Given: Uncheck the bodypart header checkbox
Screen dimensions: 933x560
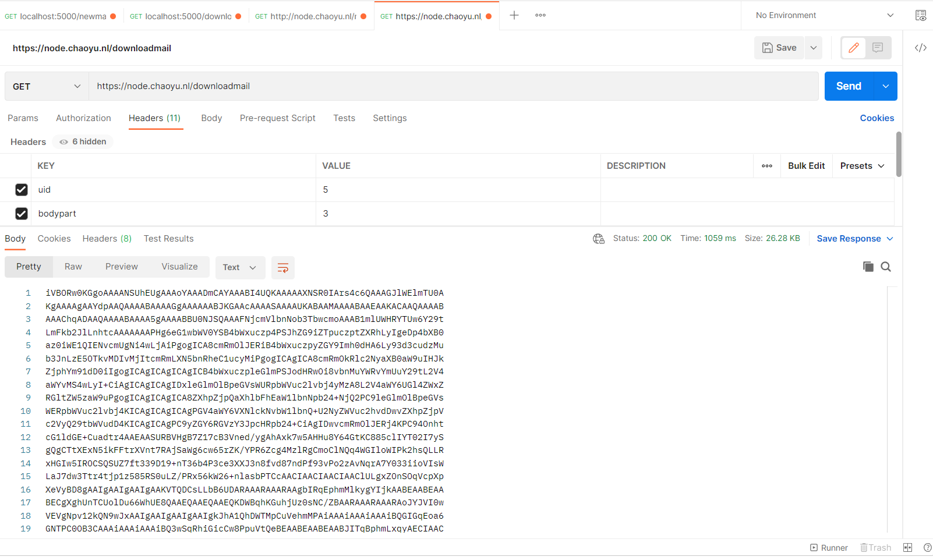Looking at the screenshot, I should [x=22, y=214].
